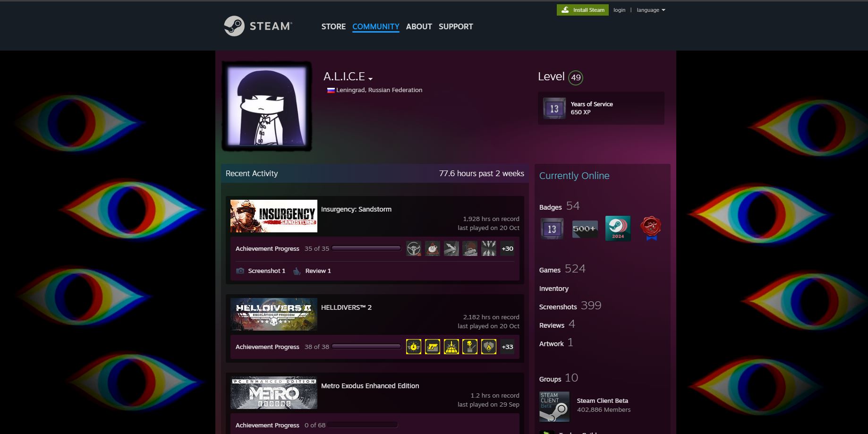868x434 pixels.
Task: Click the '77.6 hours past 2 weeks' text
Action: click(x=481, y=173)
